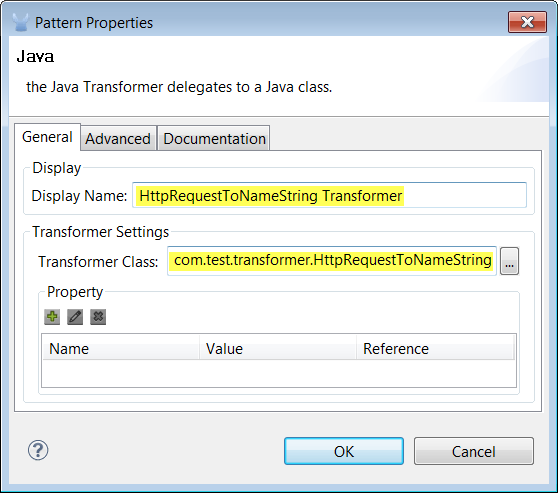Delete selected property with the X icon
558x493 pixels.
pyautogui.click(x=98, y=316)
